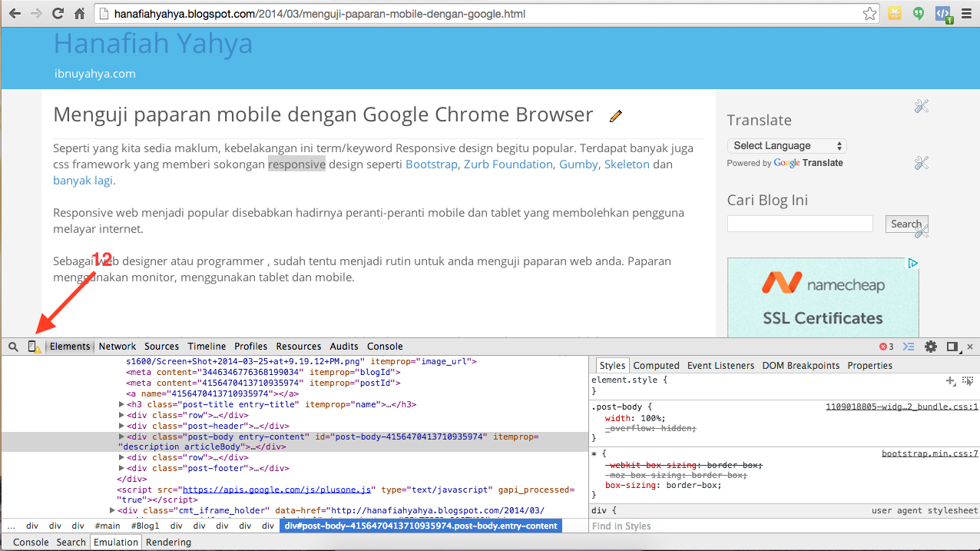The width and height of the screenshot is (980, 551).
Task: Switch to the Sources panel
Action: click(161, 347)
